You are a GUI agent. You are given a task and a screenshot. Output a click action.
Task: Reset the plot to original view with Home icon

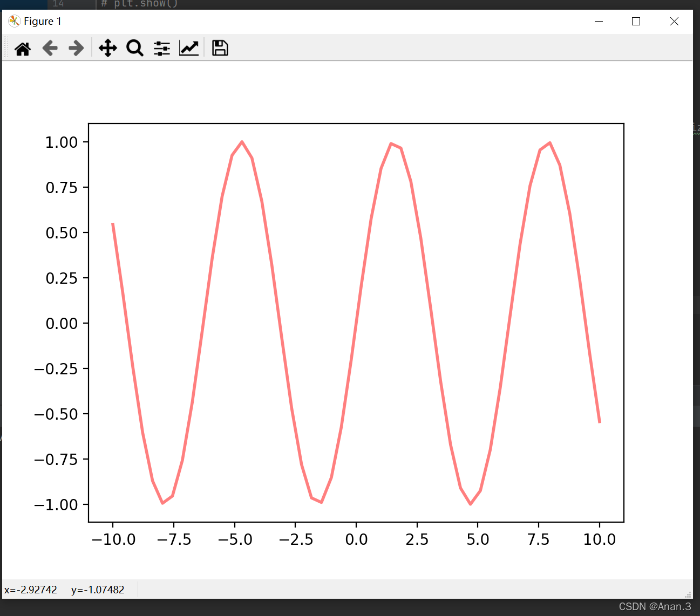[x=23, y=49]
